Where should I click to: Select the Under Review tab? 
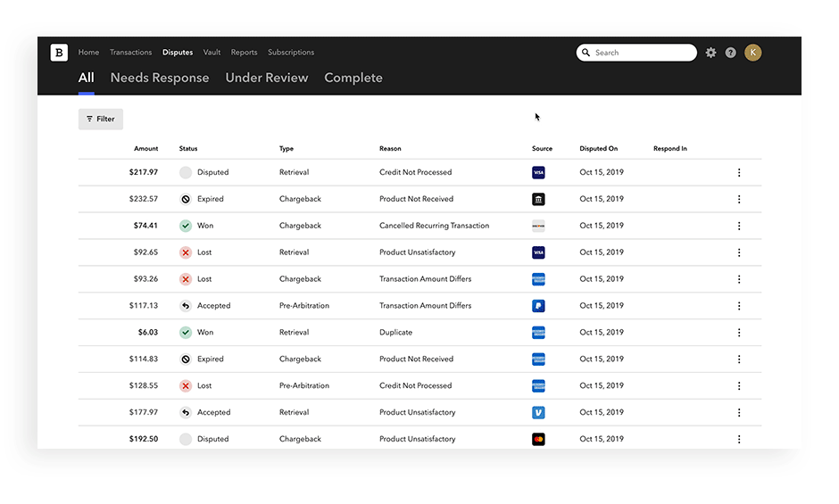click(267, 78)
